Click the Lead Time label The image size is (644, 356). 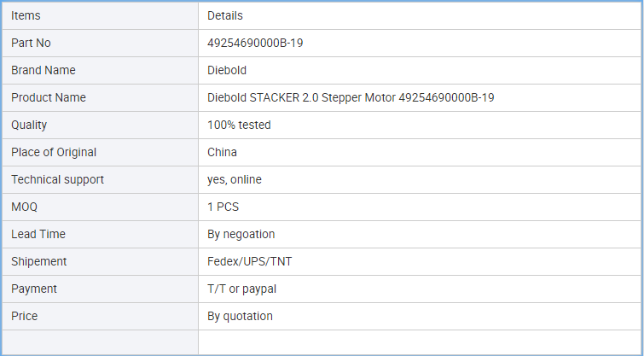(x=38, y=234)
